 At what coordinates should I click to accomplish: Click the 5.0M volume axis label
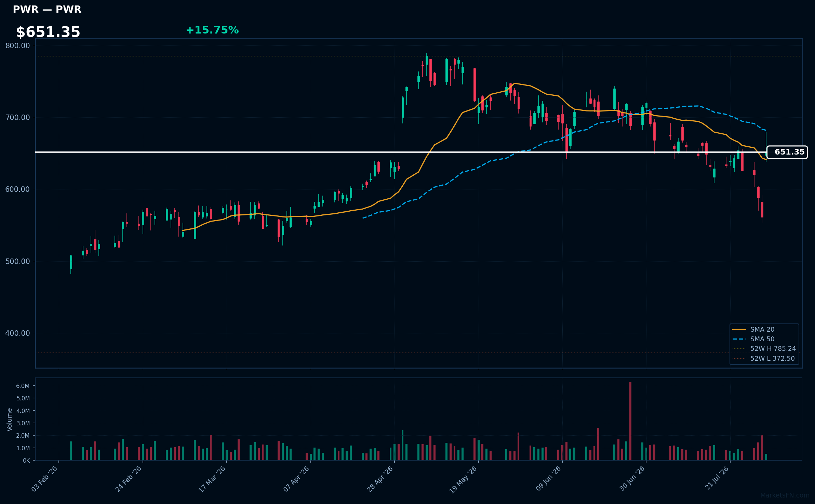[23, 398]
